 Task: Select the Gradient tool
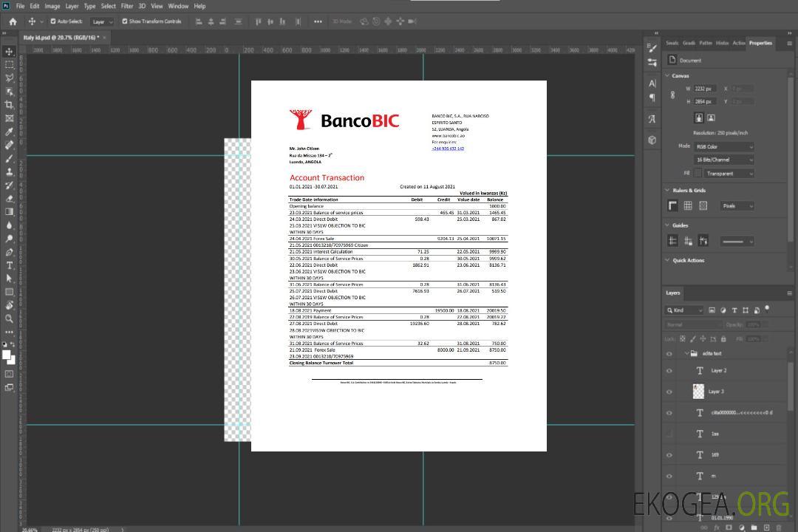pyautogui.click(x=9, y=212)
